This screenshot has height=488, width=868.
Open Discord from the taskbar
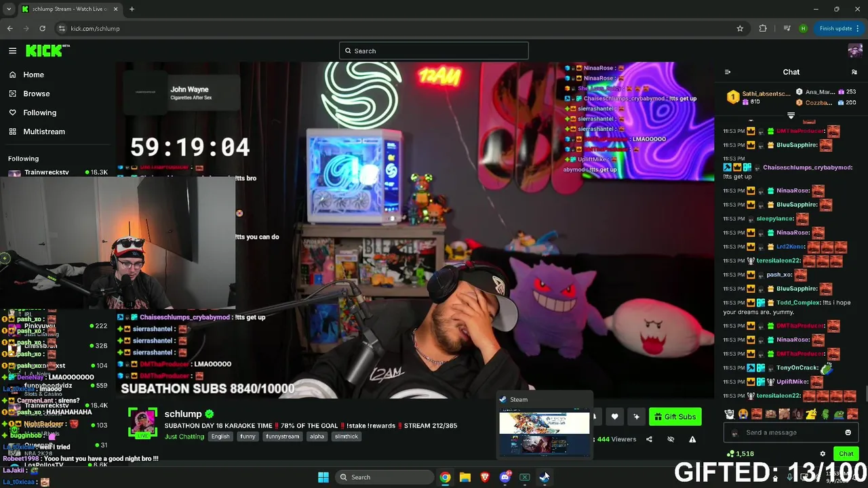coord(505,477)
